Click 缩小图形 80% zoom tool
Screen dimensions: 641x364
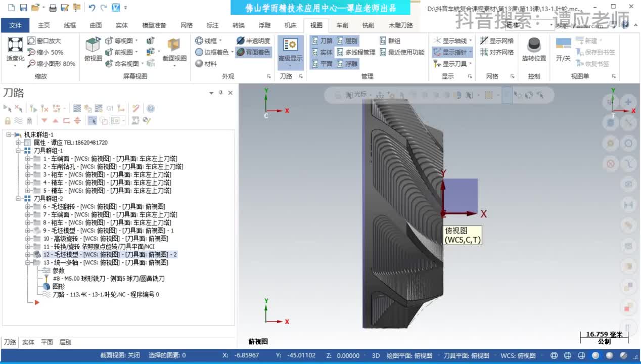pos(52,64)
